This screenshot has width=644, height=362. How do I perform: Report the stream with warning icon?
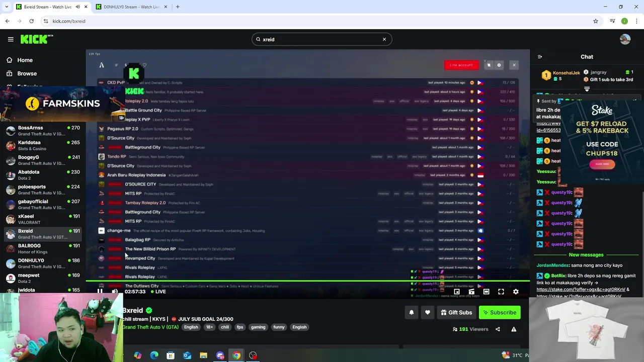click(514, 329)
